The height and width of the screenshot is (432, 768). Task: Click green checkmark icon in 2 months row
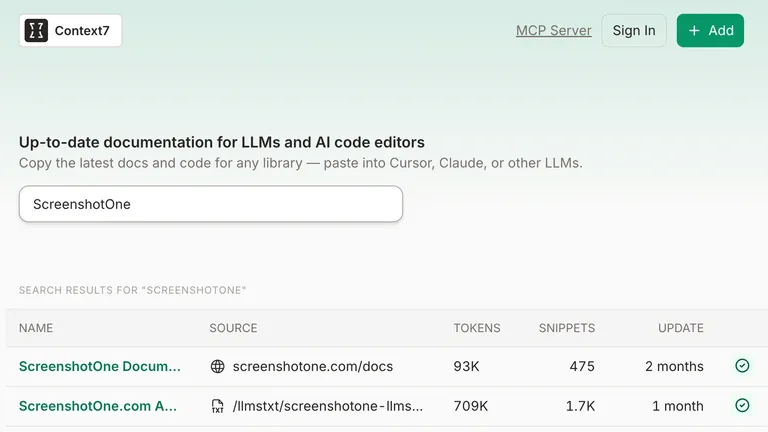742,365
